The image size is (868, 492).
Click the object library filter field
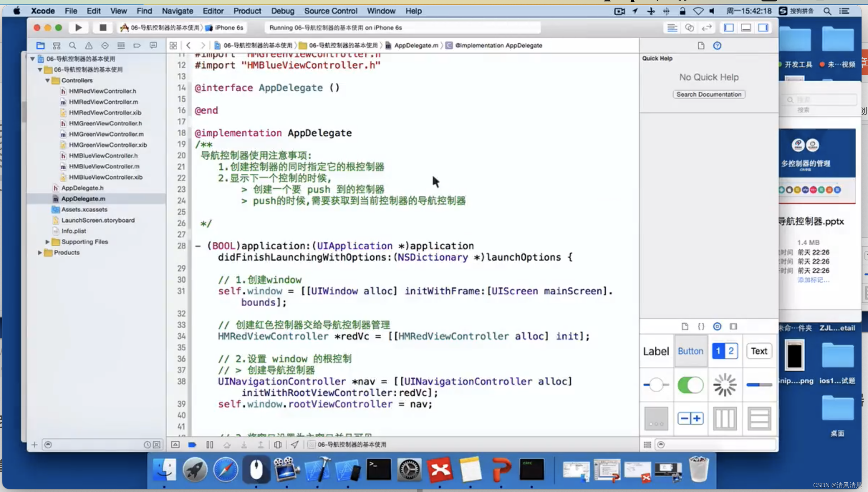(715, 444)
